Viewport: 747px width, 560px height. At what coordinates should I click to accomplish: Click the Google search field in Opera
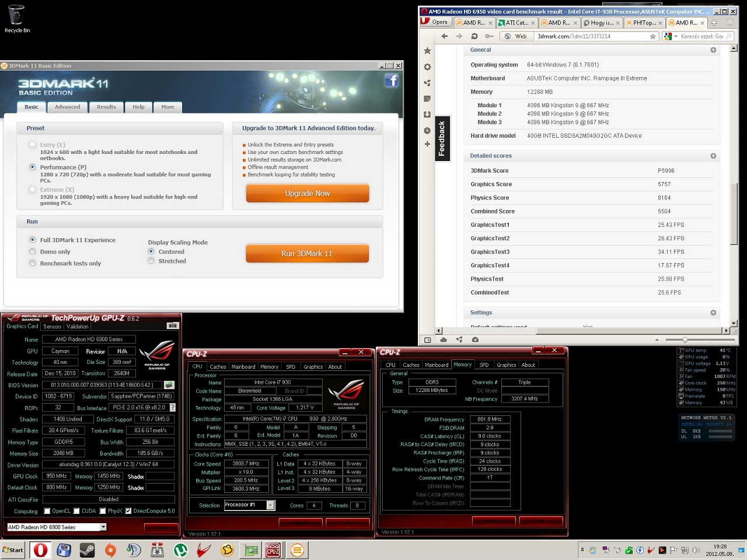pos(704,36)
